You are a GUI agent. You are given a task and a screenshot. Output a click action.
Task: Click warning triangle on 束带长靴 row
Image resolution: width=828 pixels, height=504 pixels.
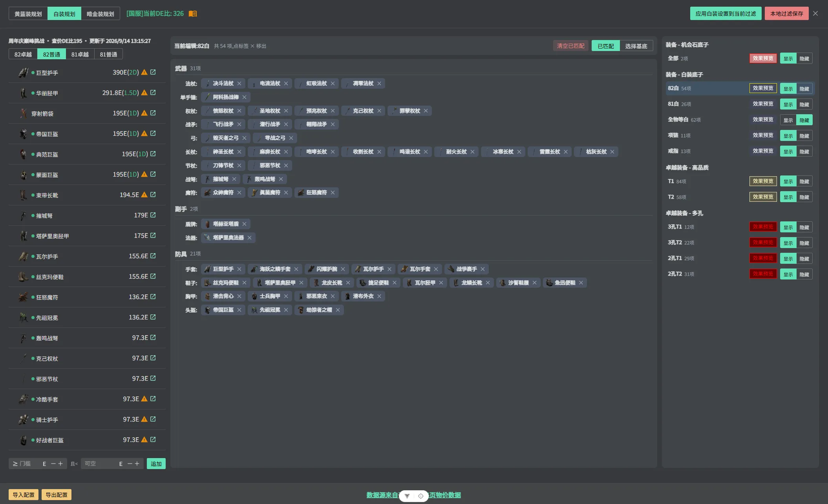[144, 195]
